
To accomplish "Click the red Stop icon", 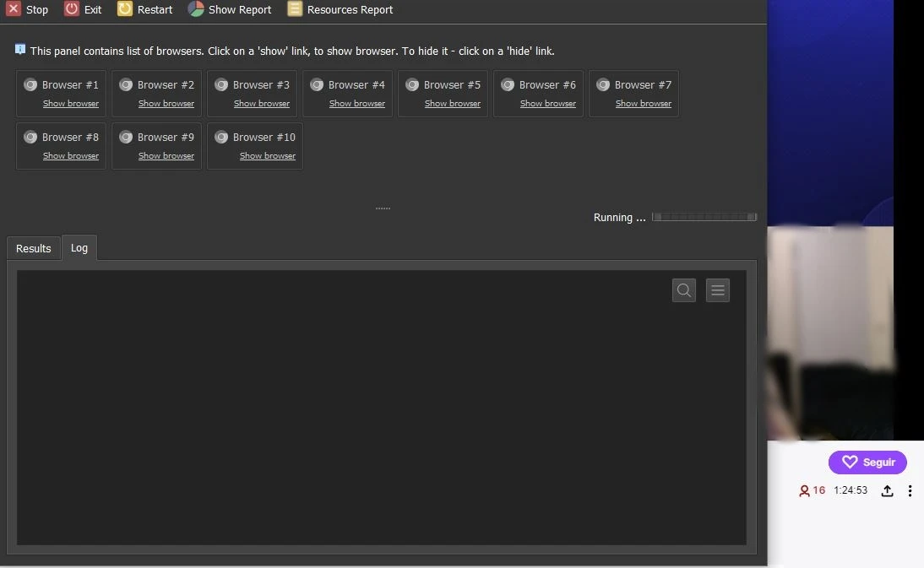I will [x=14, y=9].
